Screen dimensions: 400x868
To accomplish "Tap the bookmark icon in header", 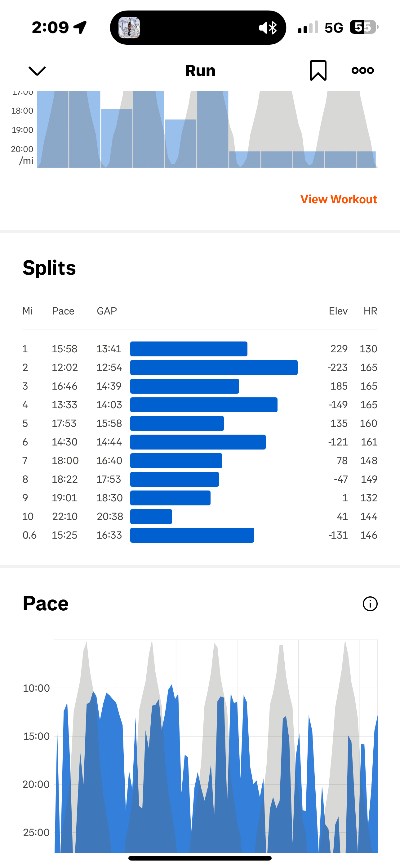I will point(318,70).
